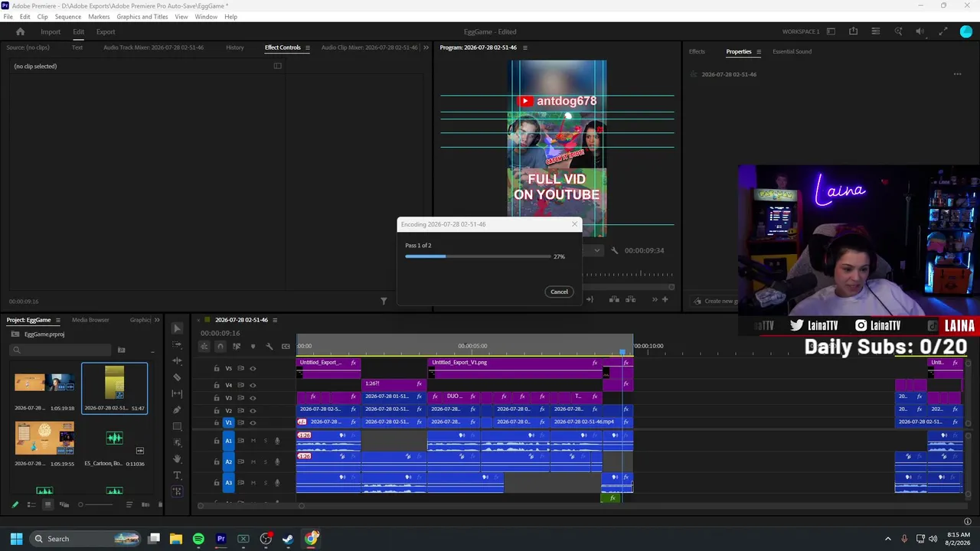The width and height of the screenshot is (980, 551).
Task: Click the Premiere Pro taskbar icon
Action: [x=221, y=539]
